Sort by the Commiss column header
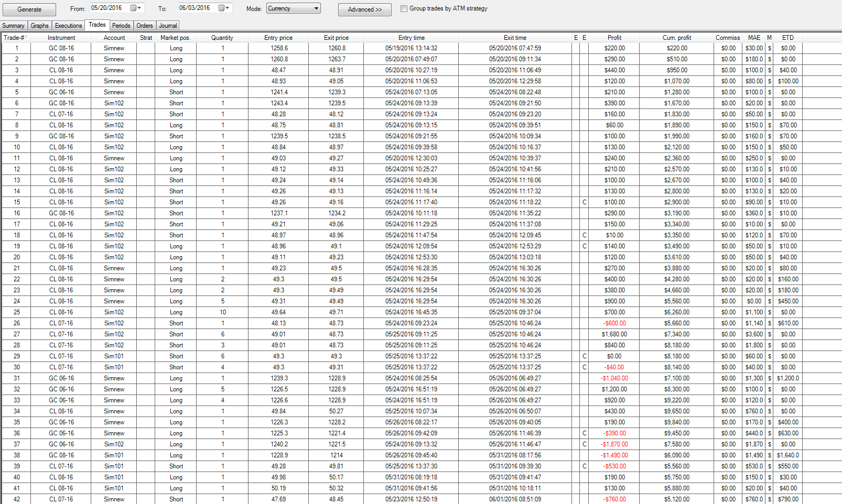This screenshot has height=504, width=842. pos(728,38)
